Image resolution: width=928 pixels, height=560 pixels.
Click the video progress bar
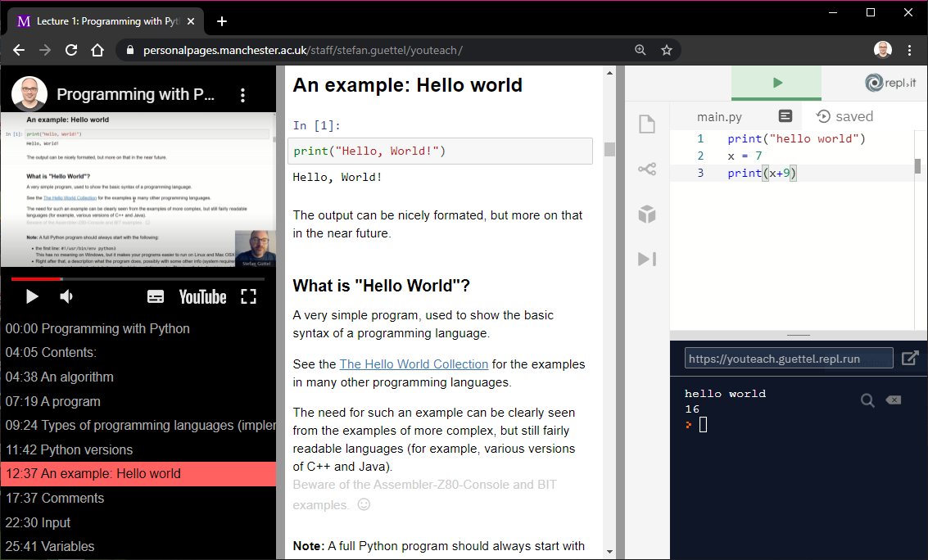point(138,279)
